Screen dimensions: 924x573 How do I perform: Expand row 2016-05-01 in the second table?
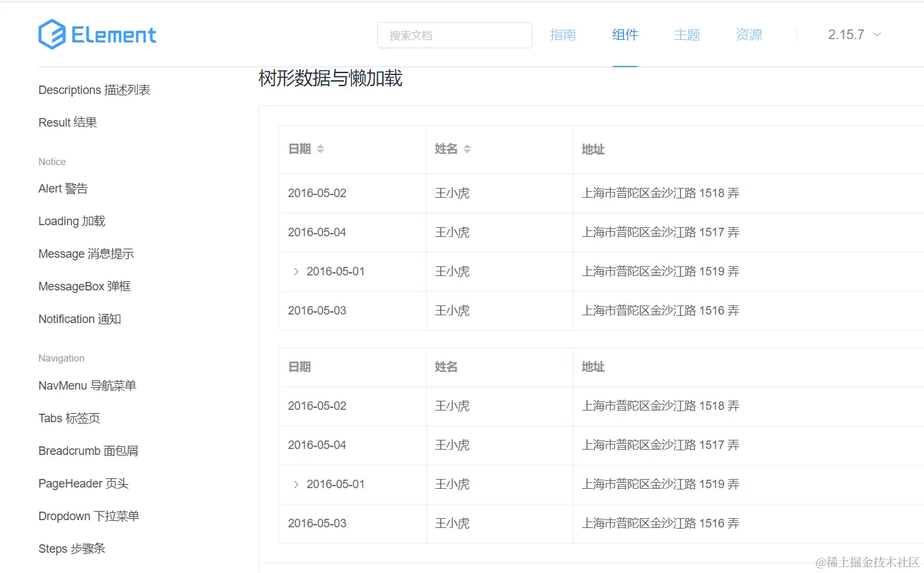296,484
